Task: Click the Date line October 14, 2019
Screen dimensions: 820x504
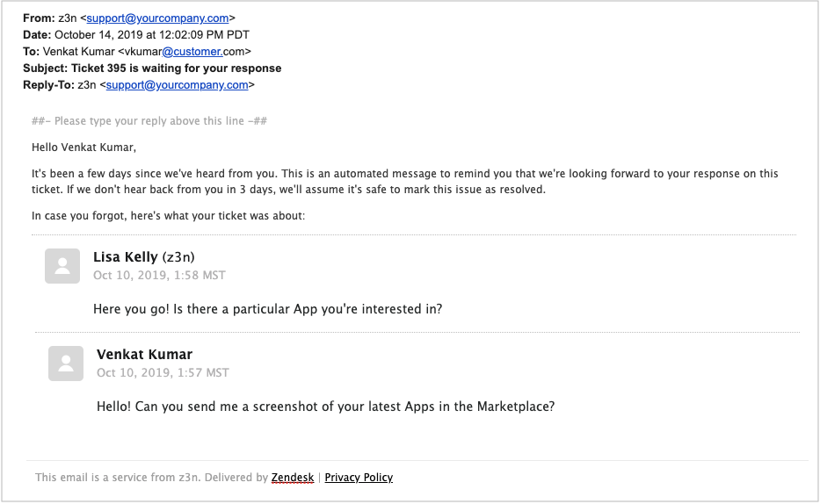Action: pyautogui.click(x=136, y=35)
